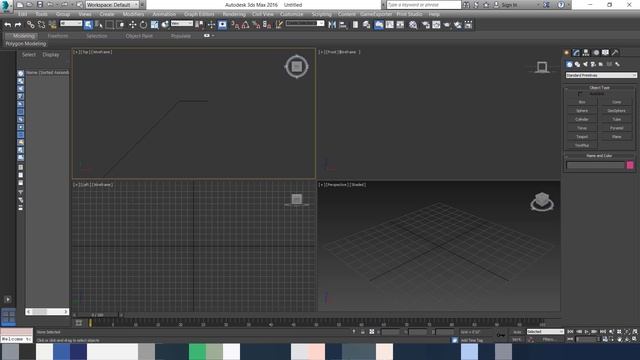Viewport: 640px width, 360px height.
Task: Switch to the Object Paint ribbon tab
Action: (x=139, y=36)
